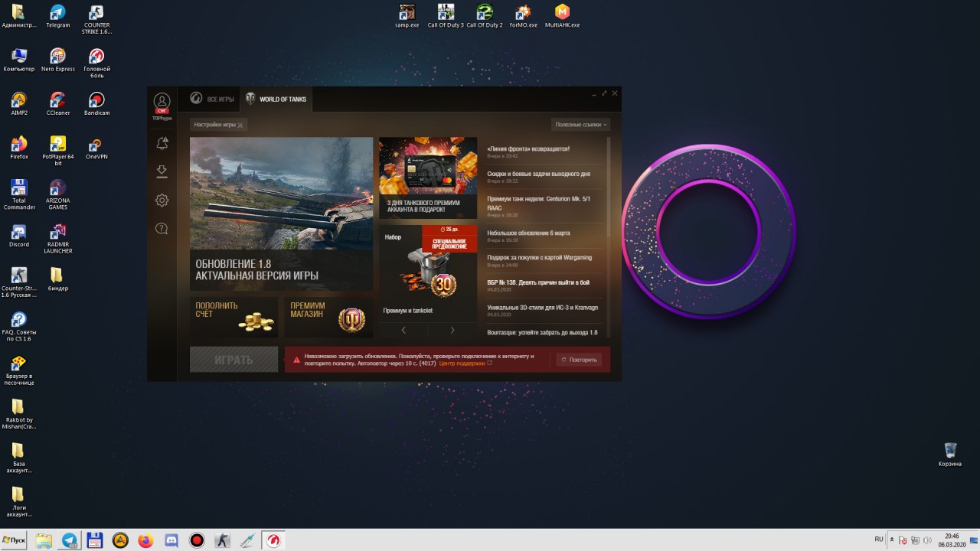Open the forMO.exe desktop icon
Screen dimensions: 980x551
click(x=524, y=15)
